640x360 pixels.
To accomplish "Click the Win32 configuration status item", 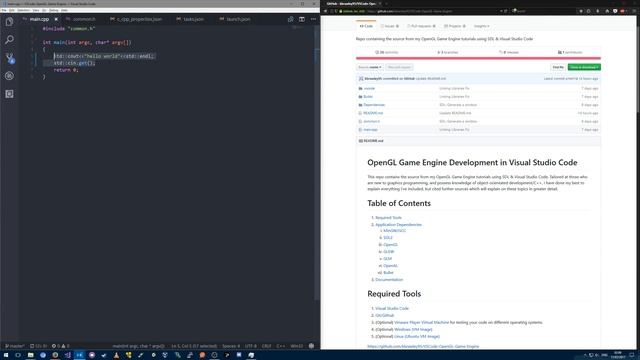I will pos(297,346).
